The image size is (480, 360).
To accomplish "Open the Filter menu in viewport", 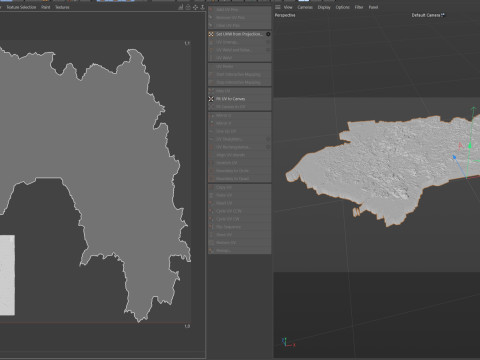I will coord(359,7).
